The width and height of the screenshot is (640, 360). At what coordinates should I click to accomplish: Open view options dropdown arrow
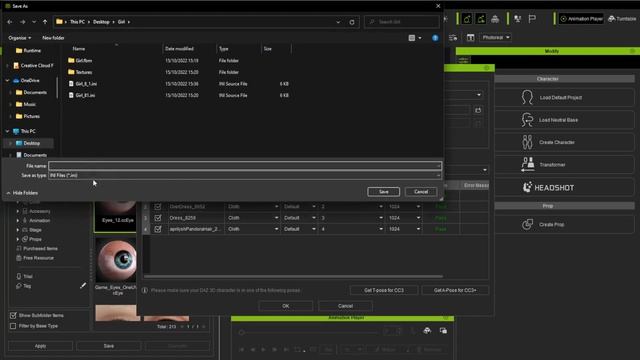click(420, 38)
